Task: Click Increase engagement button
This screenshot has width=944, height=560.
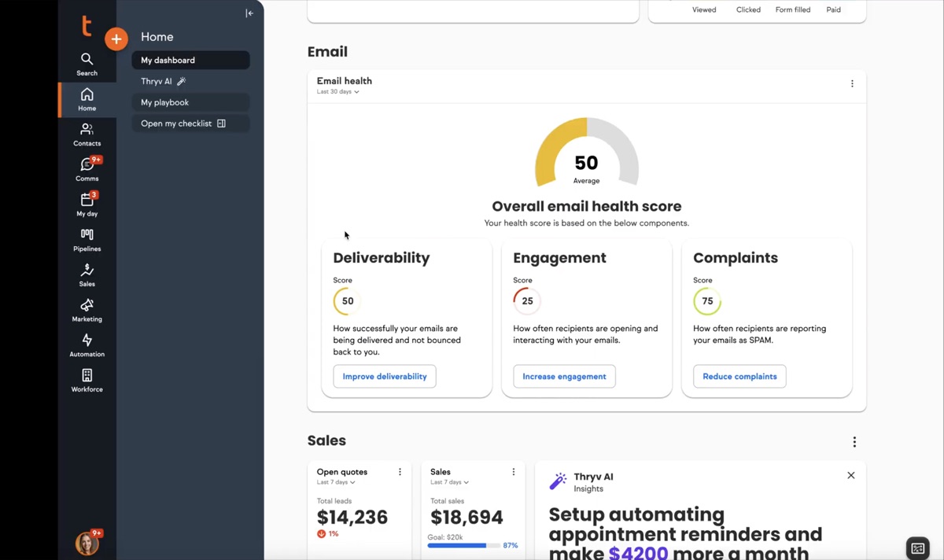Action: point(564,377)
